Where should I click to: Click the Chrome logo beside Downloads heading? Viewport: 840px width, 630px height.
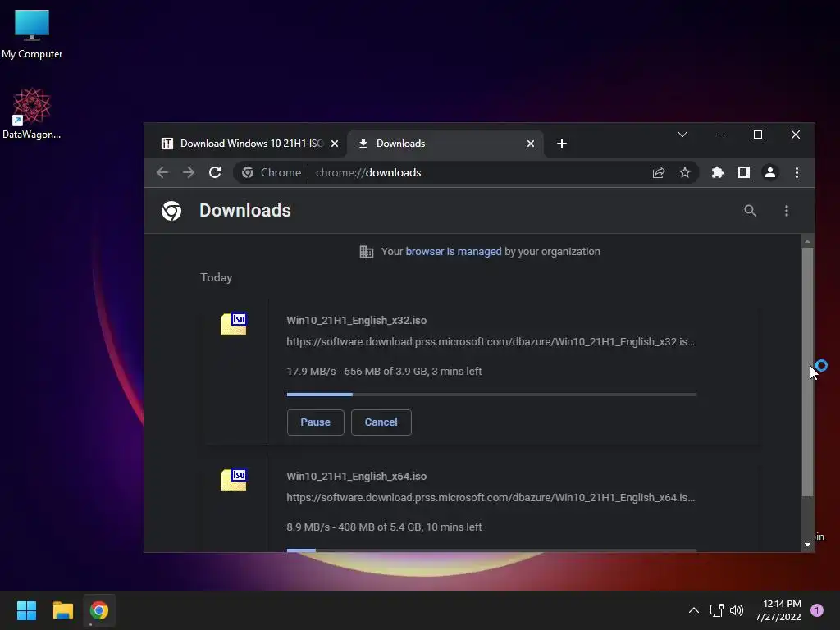171,211
